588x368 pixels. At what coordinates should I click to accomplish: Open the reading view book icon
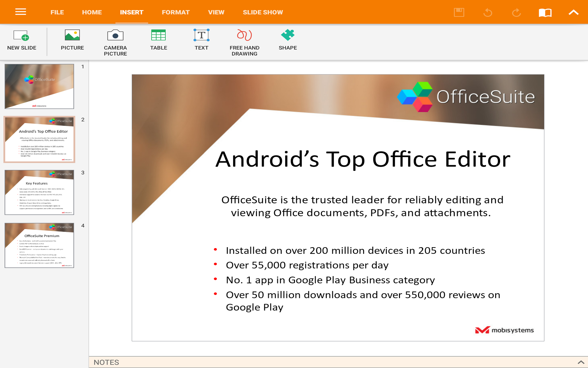(545, 12)
